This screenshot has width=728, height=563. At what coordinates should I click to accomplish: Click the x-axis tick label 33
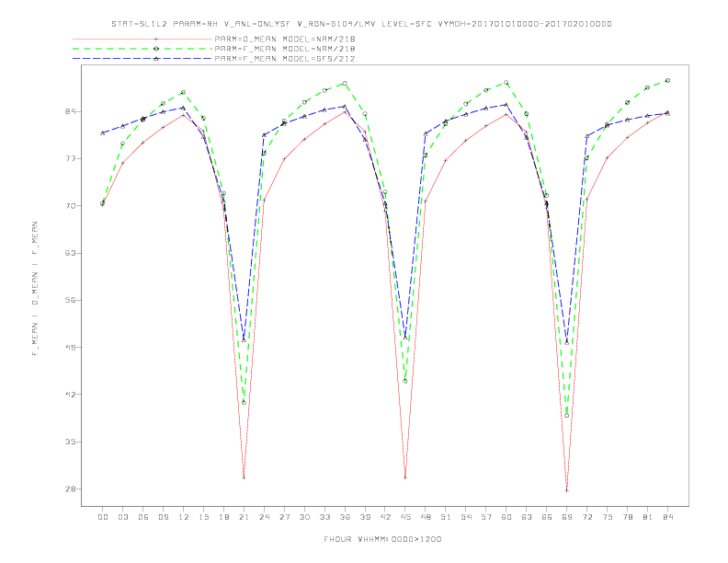click(324, 517)
